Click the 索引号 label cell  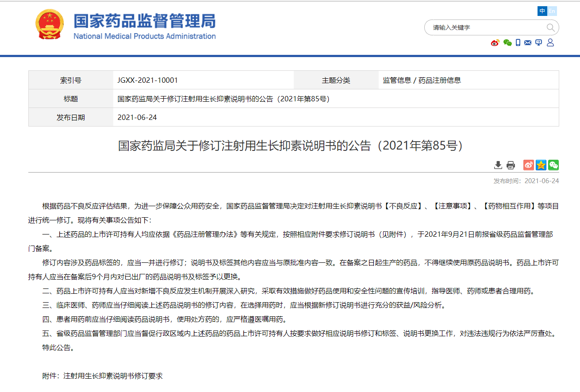pyautogui.click(x=71, y=81)
